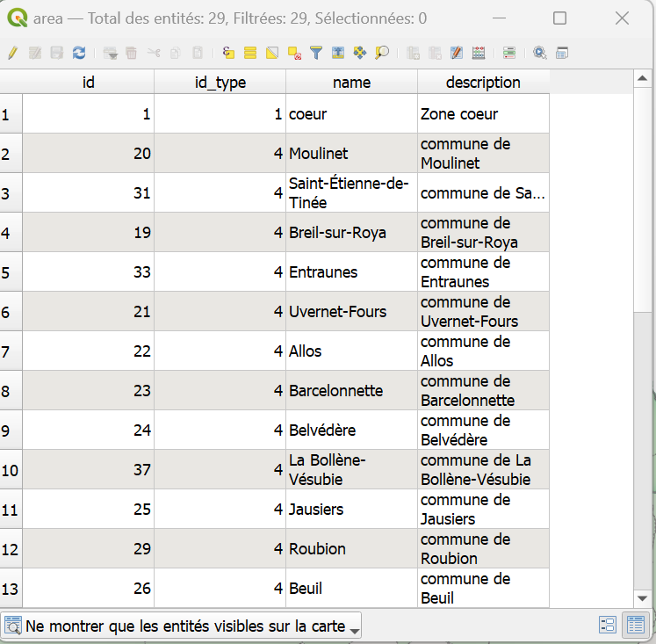Click the delete field icon
Image resolution: width=656 pixels, height=644 pixels.
435,53
